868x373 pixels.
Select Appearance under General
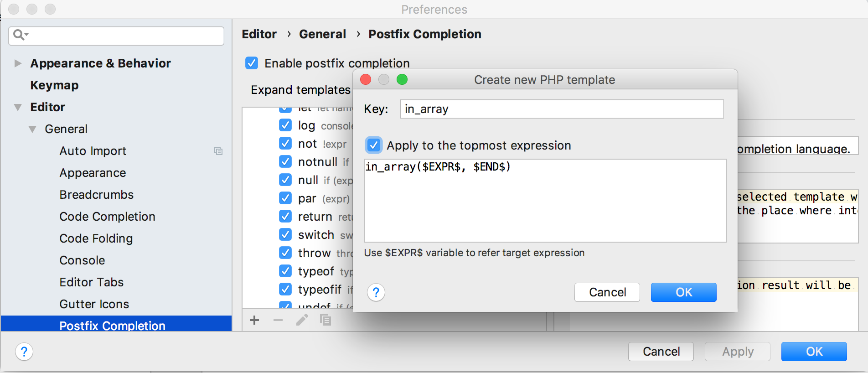(93, 173)
